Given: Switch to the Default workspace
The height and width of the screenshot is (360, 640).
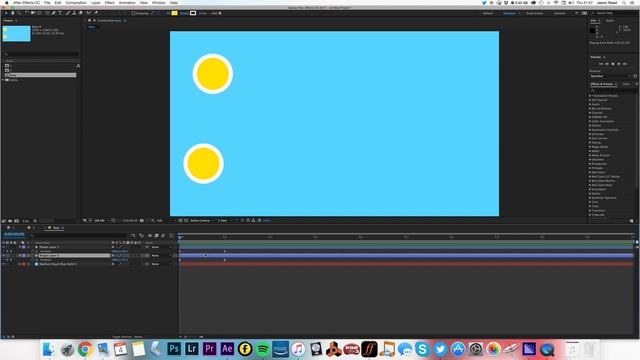Looking at the screenshot, I should click(x=488, y=13).
